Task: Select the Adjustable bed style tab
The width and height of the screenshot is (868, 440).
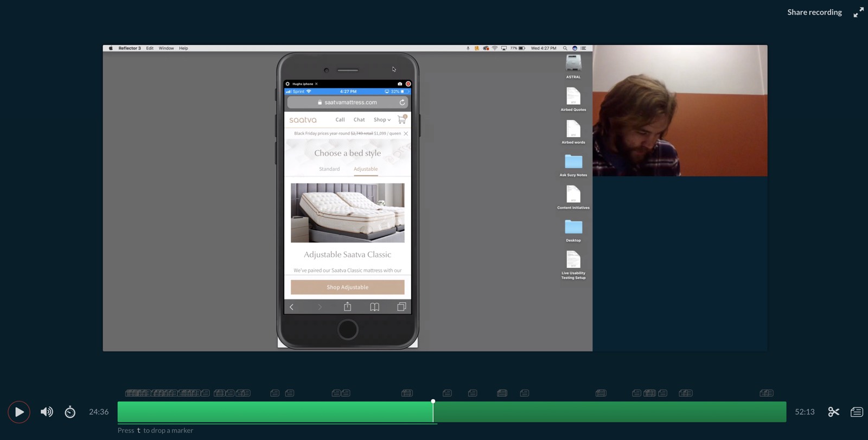Action: coord(366,169)
